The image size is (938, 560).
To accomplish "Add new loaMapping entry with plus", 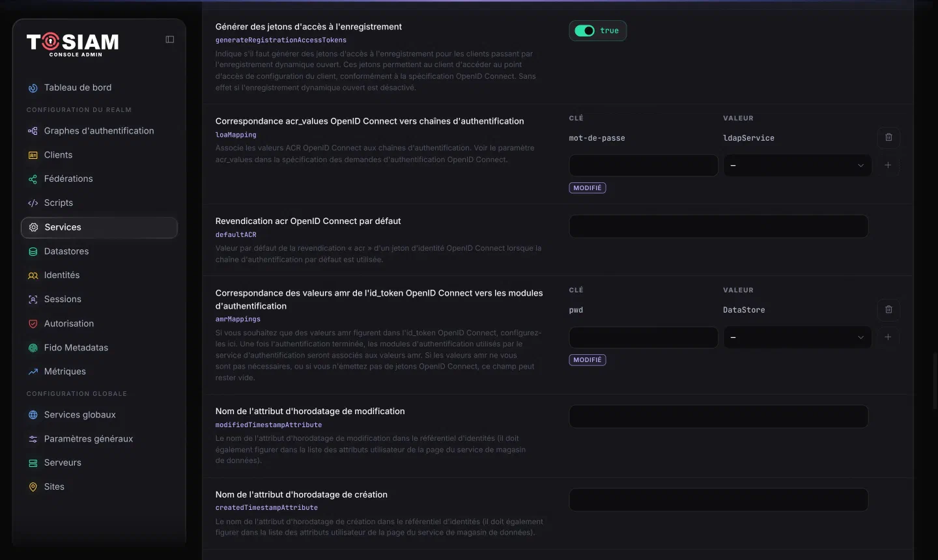I will click(x=888, y=165).
